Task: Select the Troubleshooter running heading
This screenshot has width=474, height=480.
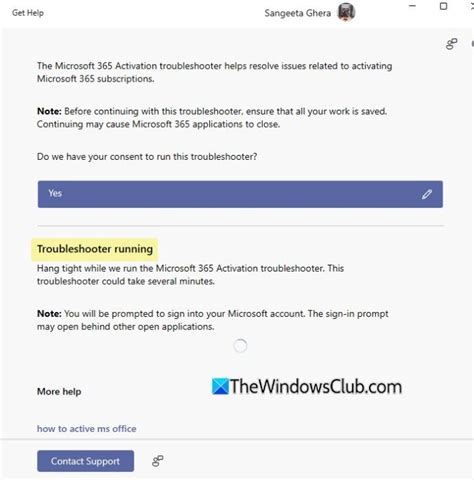Action: [x=95, y=249]
